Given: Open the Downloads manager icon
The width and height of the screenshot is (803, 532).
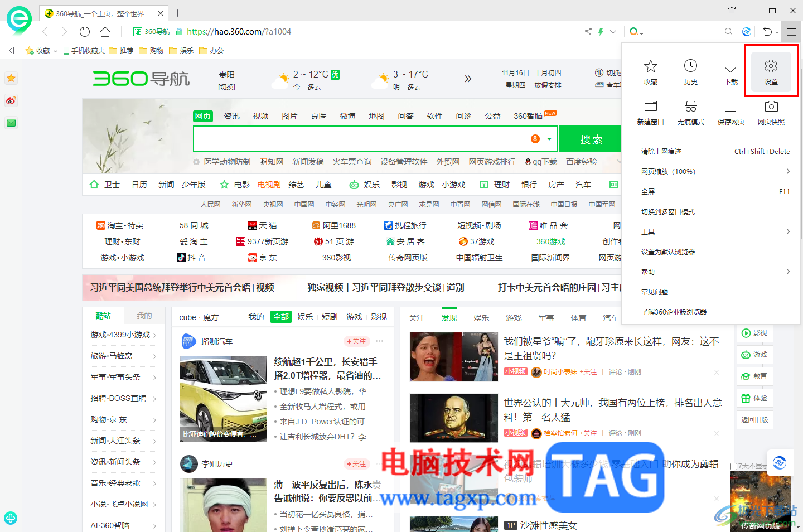Looking at the screenshot, I should (x=731, y=71).
